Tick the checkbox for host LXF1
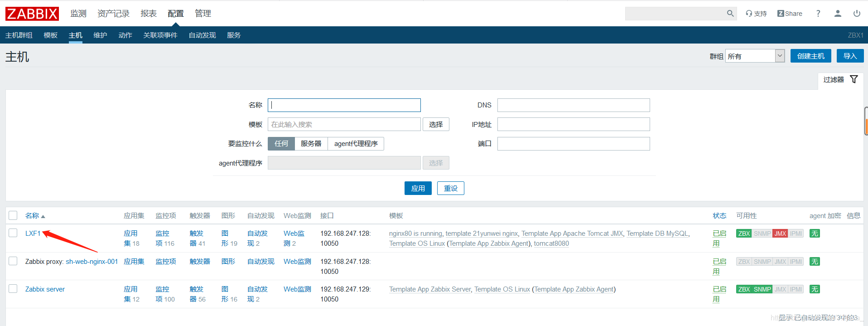 tap(13, 233)
